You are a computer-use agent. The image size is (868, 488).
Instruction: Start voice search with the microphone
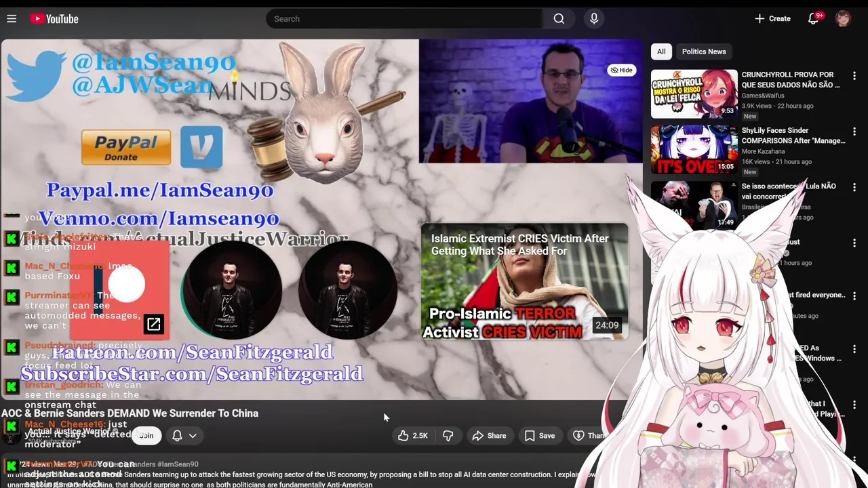tap(594, 19)
